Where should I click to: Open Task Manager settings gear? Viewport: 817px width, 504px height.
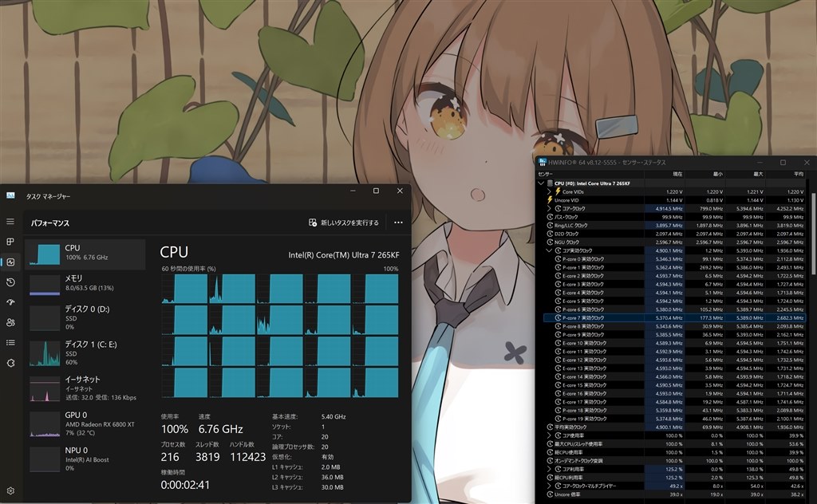click(10, 491)
